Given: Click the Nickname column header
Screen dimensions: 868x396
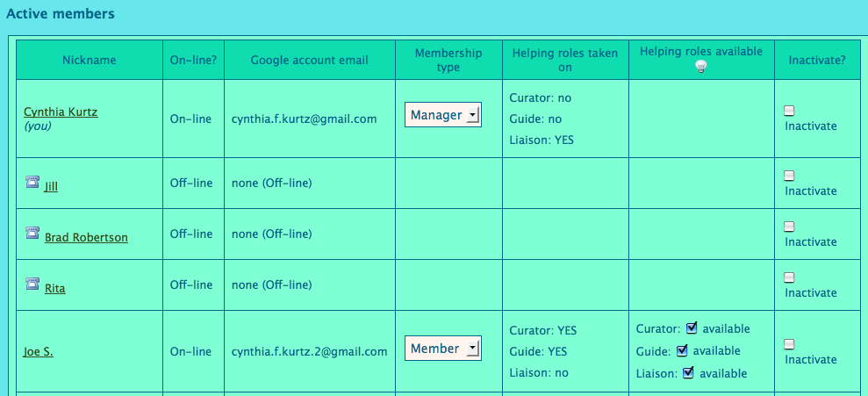Looking at the screenshot, I should click(90, 60).
